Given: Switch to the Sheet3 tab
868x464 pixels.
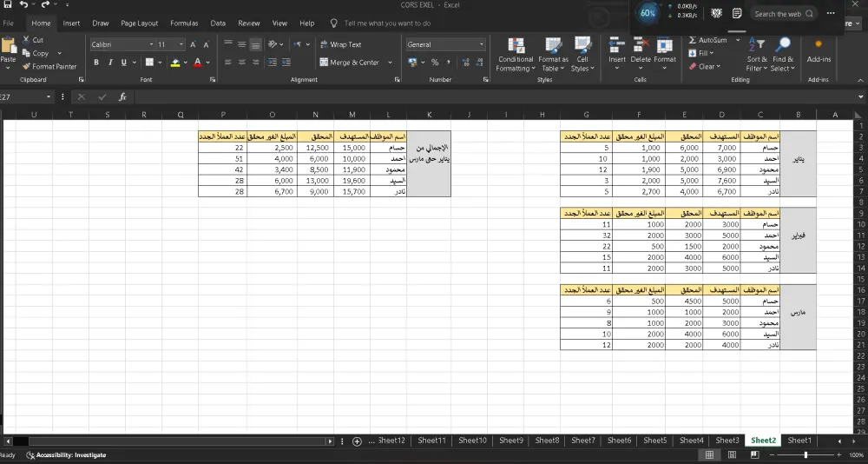Looking at the screenshot, I should pyautogui.click(x=727, y=441).
